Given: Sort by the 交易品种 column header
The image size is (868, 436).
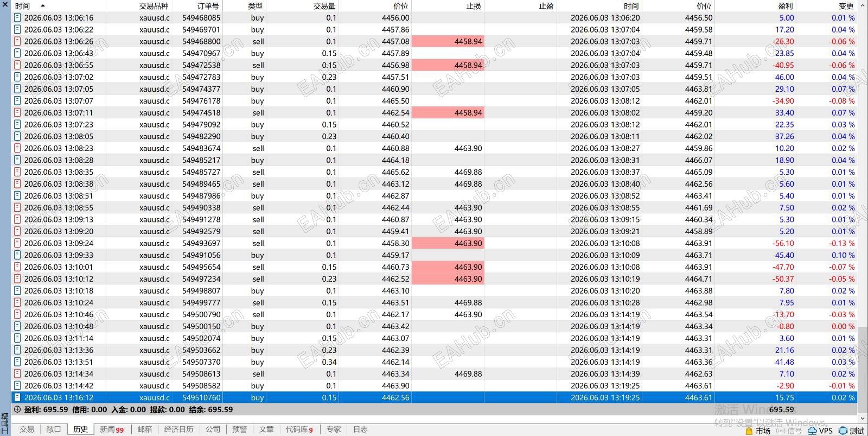Looking at the screenshot, I should click(x=154, y=6).
